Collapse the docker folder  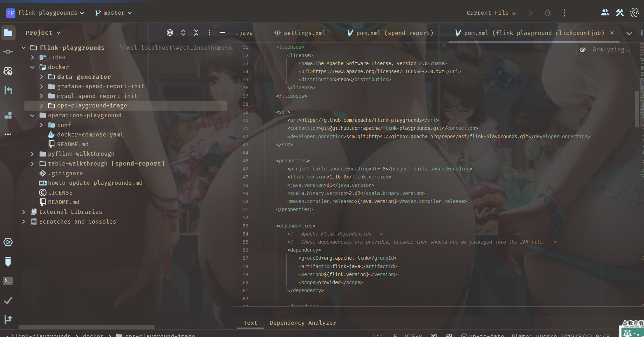coord(33,67)
